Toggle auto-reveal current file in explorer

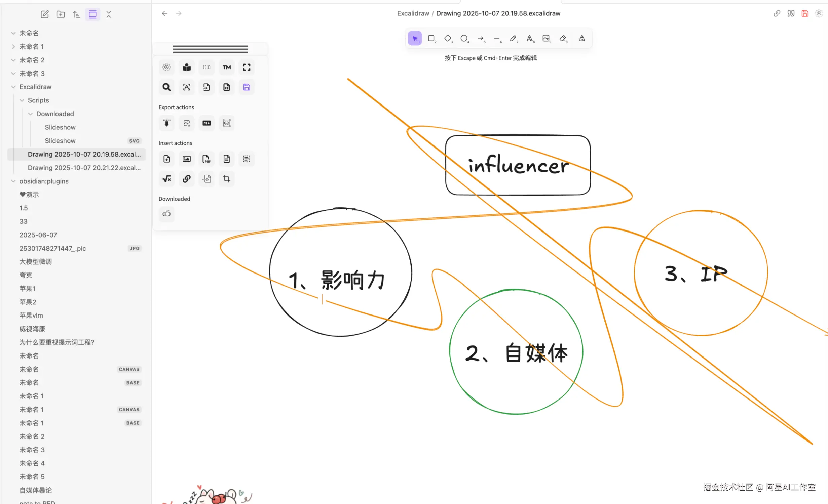(92, 14)
